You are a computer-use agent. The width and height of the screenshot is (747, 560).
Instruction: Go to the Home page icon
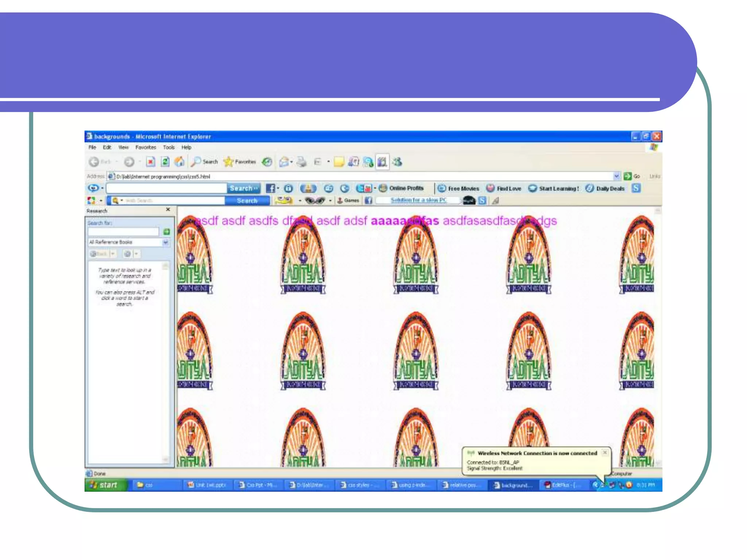[x=179, y=162]
